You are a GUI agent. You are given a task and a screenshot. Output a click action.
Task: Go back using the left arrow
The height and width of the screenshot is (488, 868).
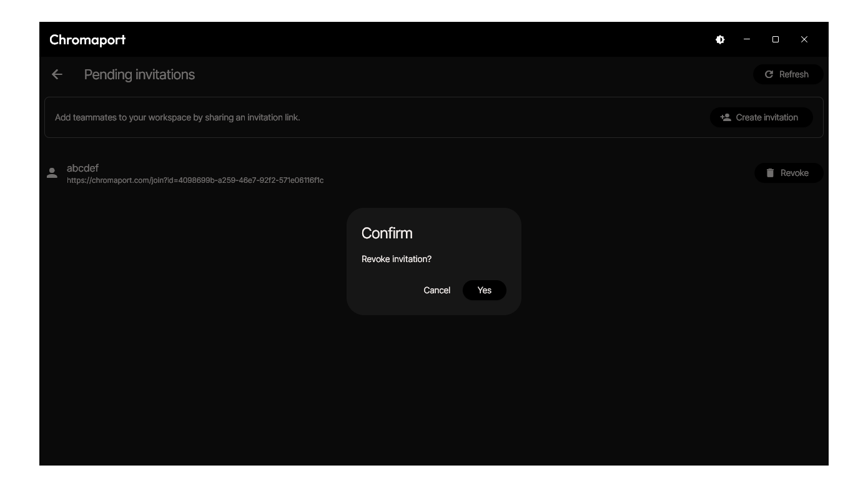click(57, 74)
